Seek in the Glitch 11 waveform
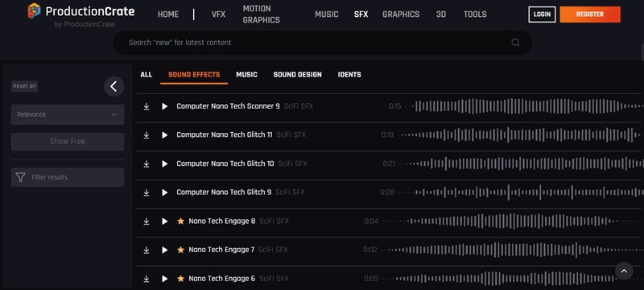644x290 pixels. 521,135
